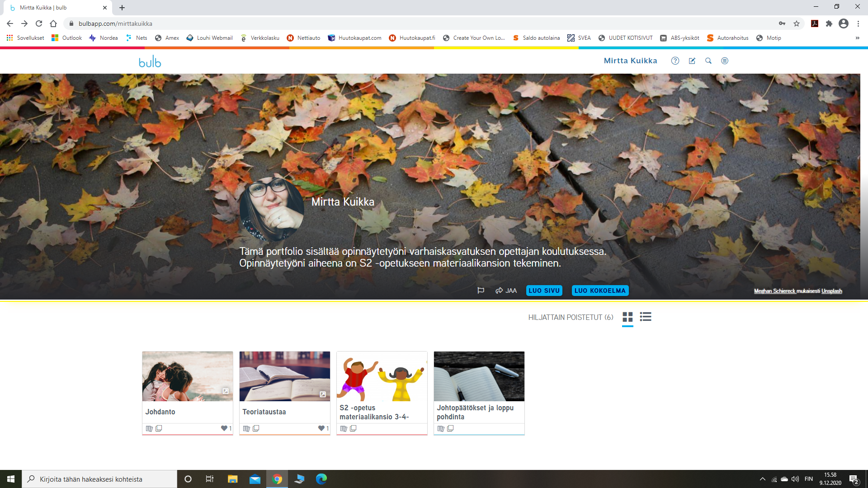This screenshot has width=868, height=488.
Task: Click the flag icon beside JAA
Action: [x=481, y=291]
